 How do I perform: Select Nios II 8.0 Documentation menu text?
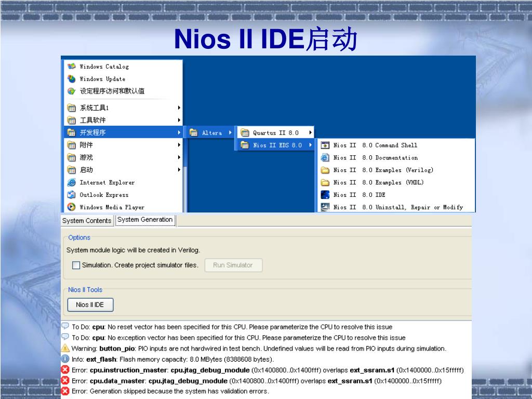pyautogui.click(x=376, y=158)
